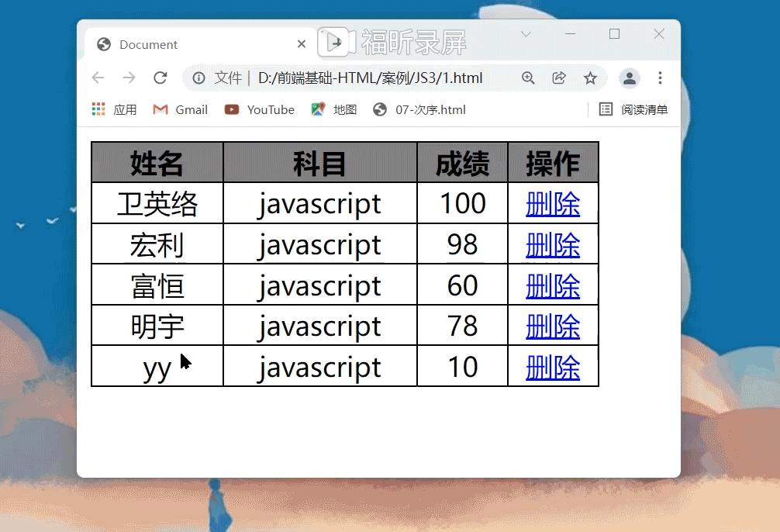Viewport: 780px width, 532px height.
Task: Click the score cell 100
Action: (462, 203)
